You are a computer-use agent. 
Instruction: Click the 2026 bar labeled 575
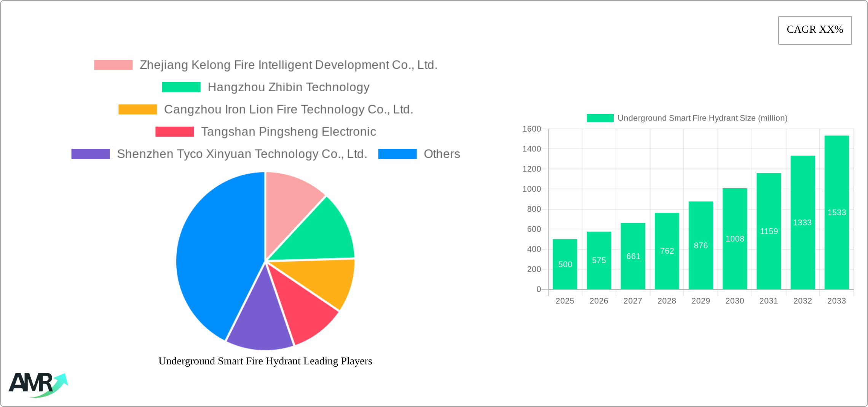point(599,261)
